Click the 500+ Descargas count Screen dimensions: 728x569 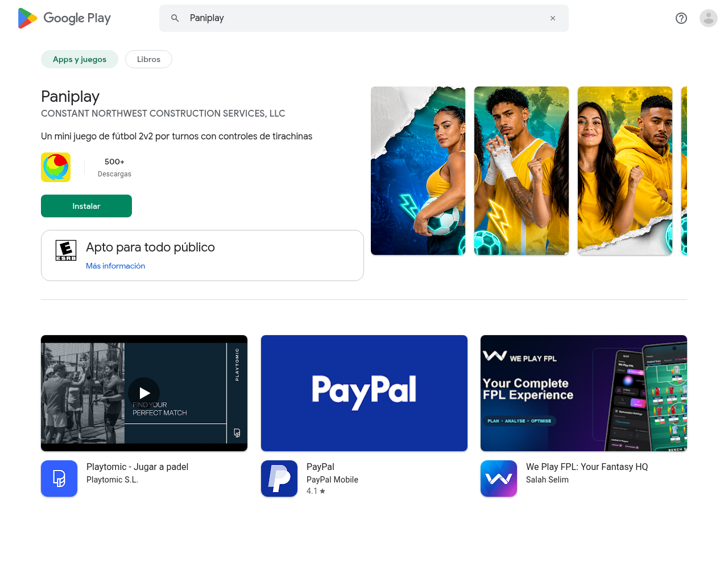(114, 167)
